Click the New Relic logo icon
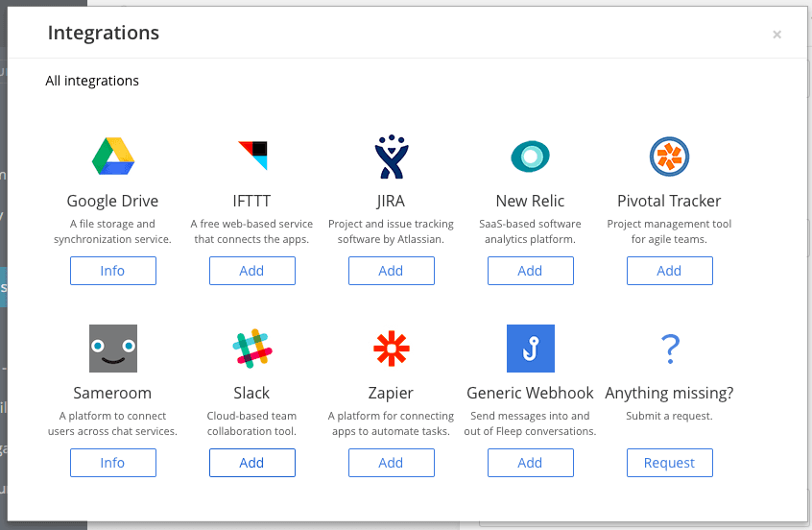812x530 pixels. pos(530,156)
